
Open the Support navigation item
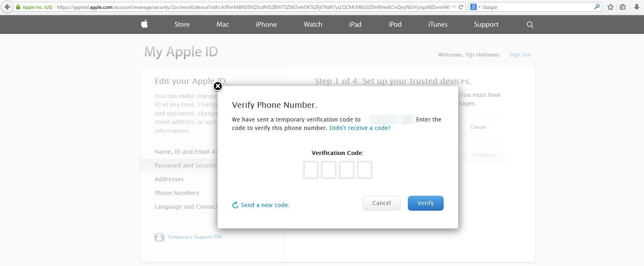tap(486, 24)
